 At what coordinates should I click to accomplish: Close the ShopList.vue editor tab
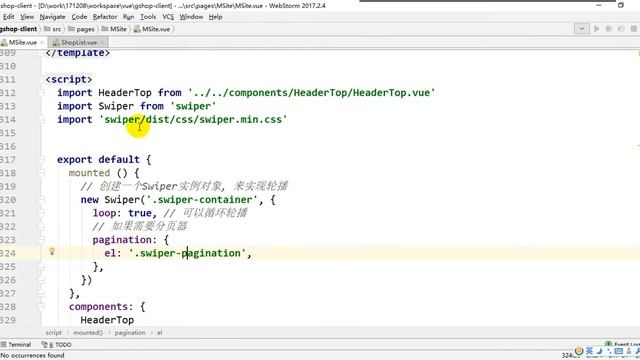pyautogui.click(x=102, y=42)
